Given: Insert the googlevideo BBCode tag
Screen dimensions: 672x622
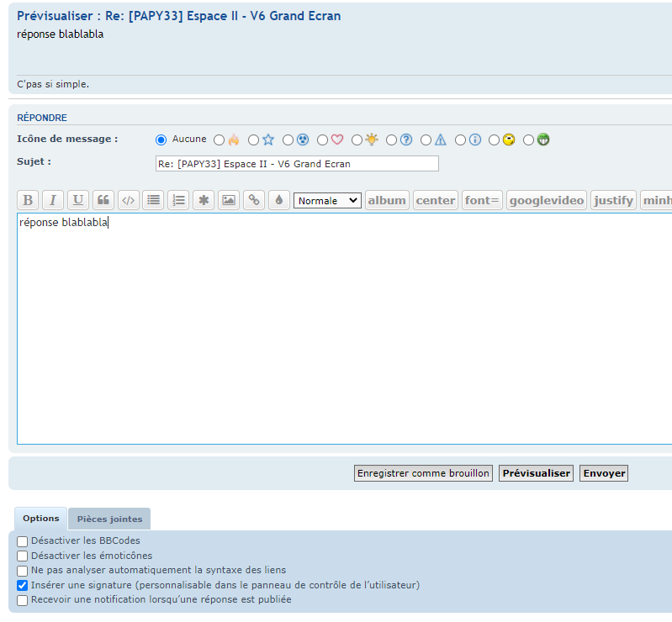Looking at the screenshot, I should point(546,200).
